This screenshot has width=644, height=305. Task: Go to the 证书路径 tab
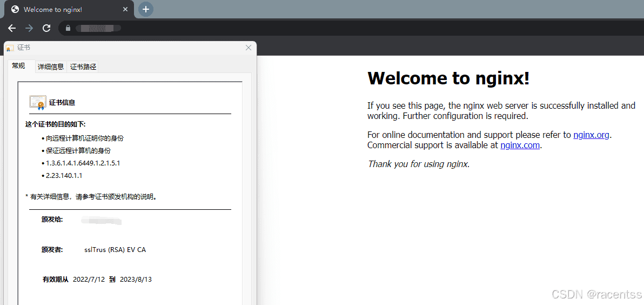[x=83, y=67]
